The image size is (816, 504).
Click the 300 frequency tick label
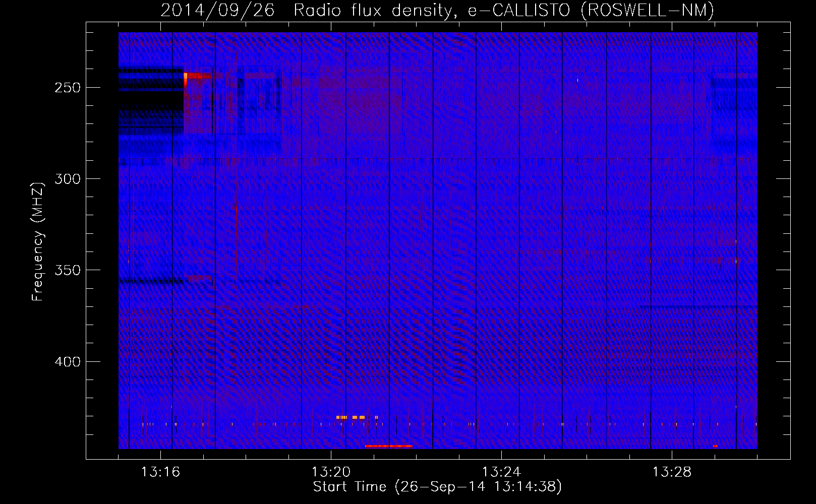(68, 179)
